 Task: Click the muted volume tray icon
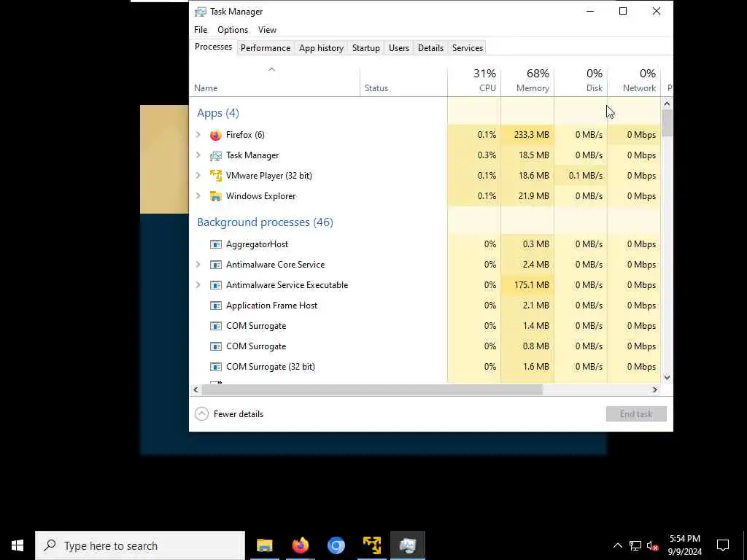(x=652, y=545)
